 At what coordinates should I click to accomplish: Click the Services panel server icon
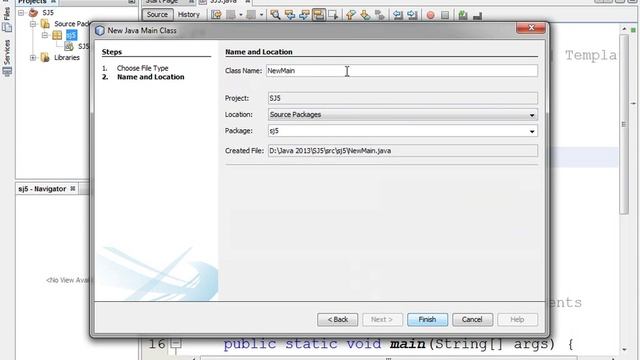[7, 72]
